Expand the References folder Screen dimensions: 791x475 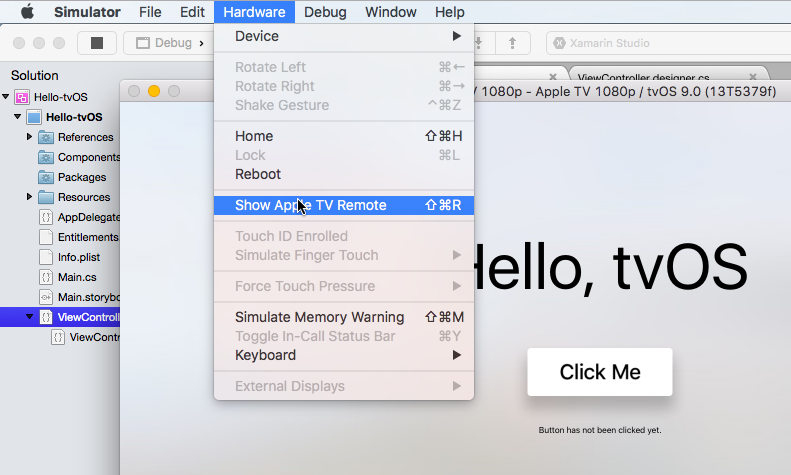click(29, 137)
